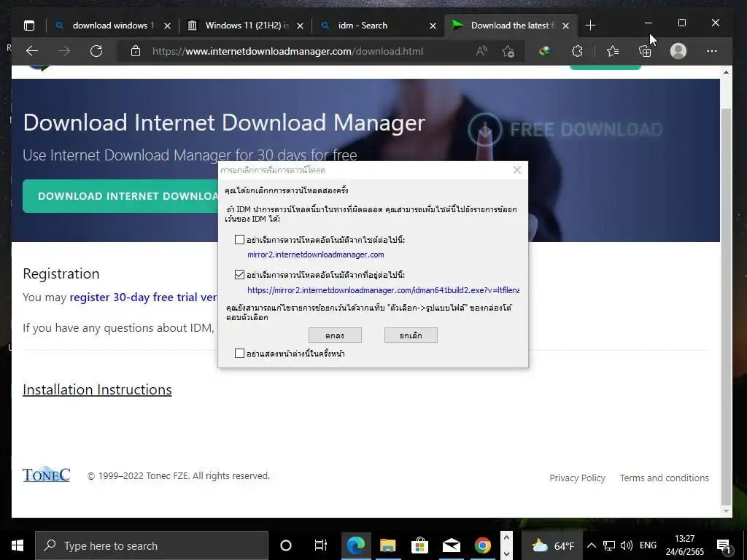Open Terms and conditions link
Viewport: 747px width, 560px height.
tap(664, 478)
